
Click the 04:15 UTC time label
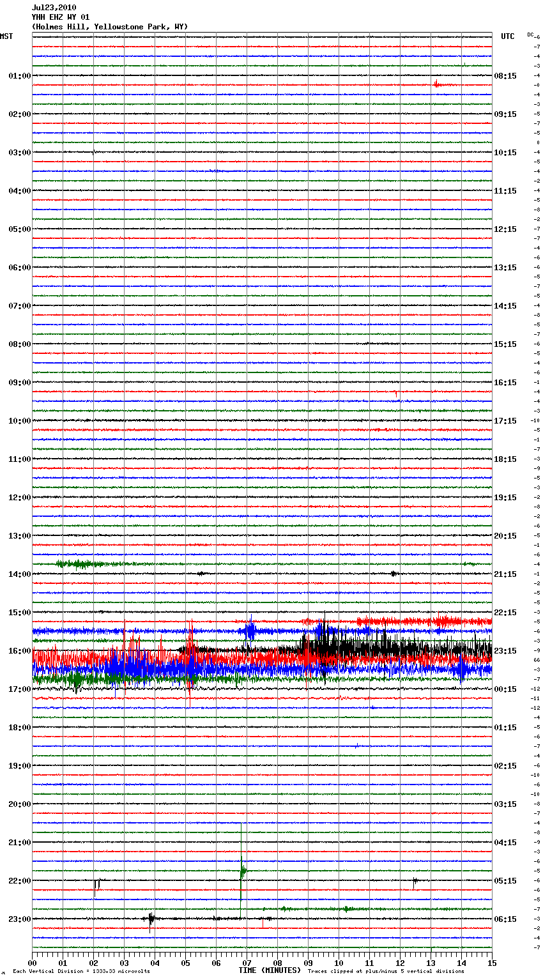[x=505, y=843]
